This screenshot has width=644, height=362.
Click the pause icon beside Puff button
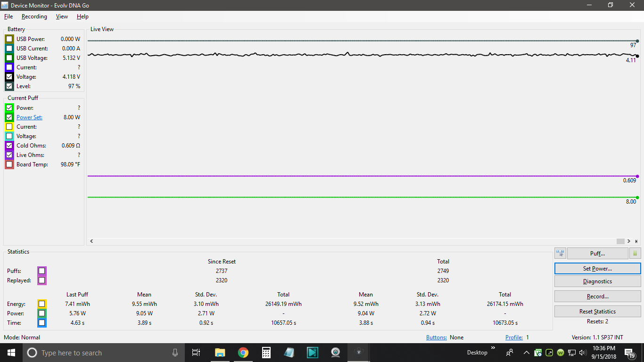click(x=635, y=254)
